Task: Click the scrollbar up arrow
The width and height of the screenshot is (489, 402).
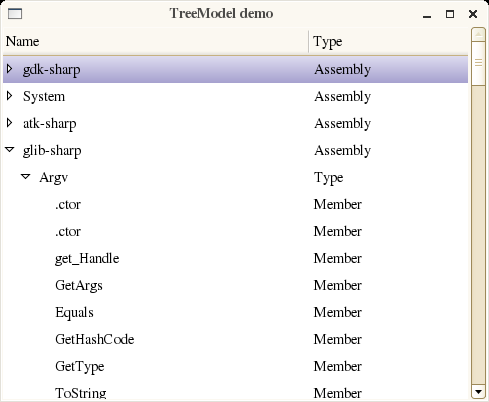Action: [478, 35]
